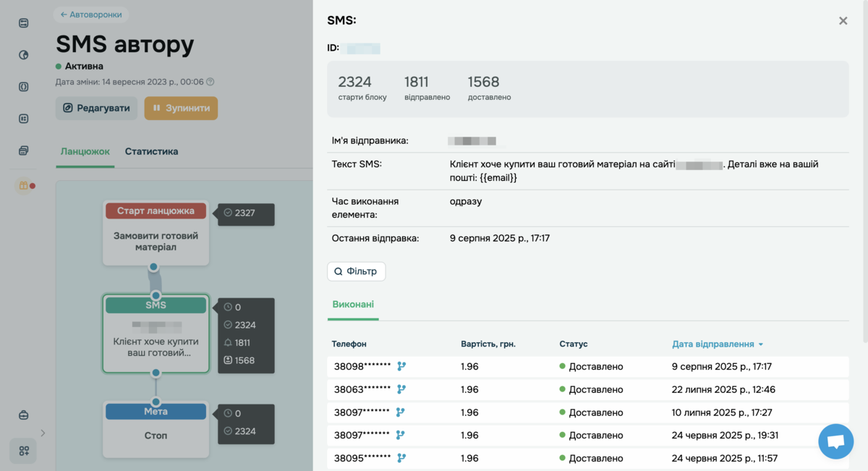Expand the left sidebar with chevron
This screenshot has height=471, width=868.
coord(43,433)
